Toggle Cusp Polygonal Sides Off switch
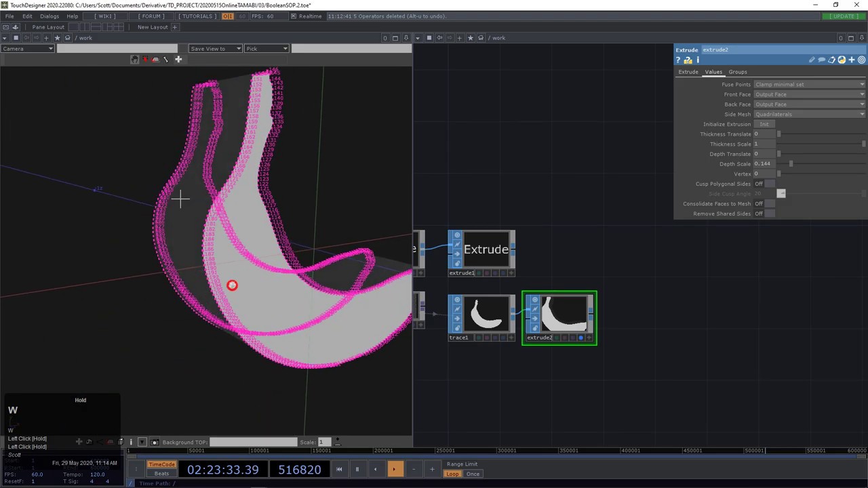Image resolution: width=868 pixels, height=488 pixels. tap(764, 184)
